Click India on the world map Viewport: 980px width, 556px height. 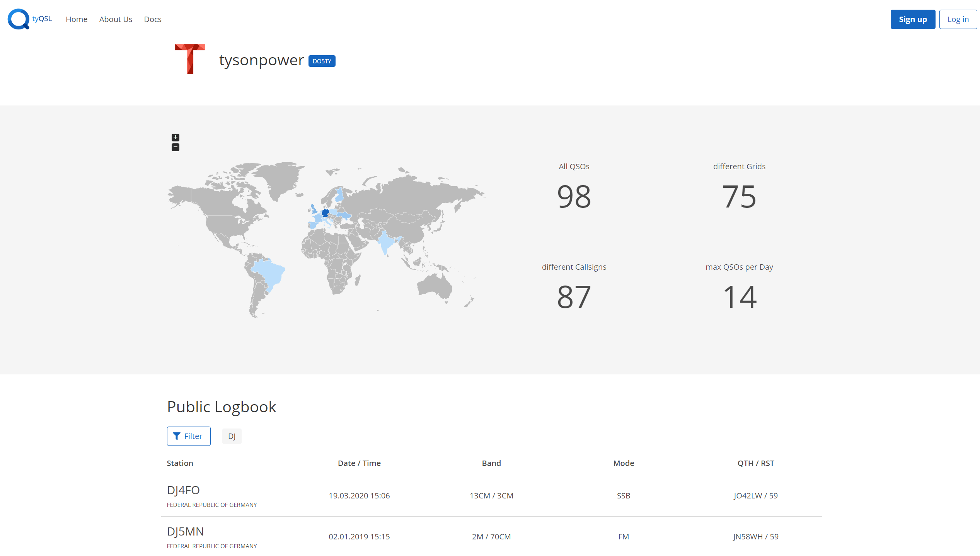[x=385, y=242]
